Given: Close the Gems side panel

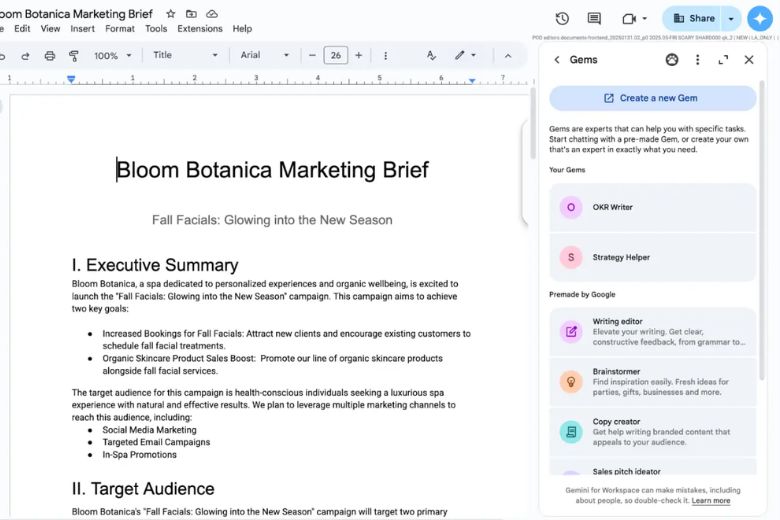Looking at the screenshot, I should pyautogui.click(x=749, y=60).
